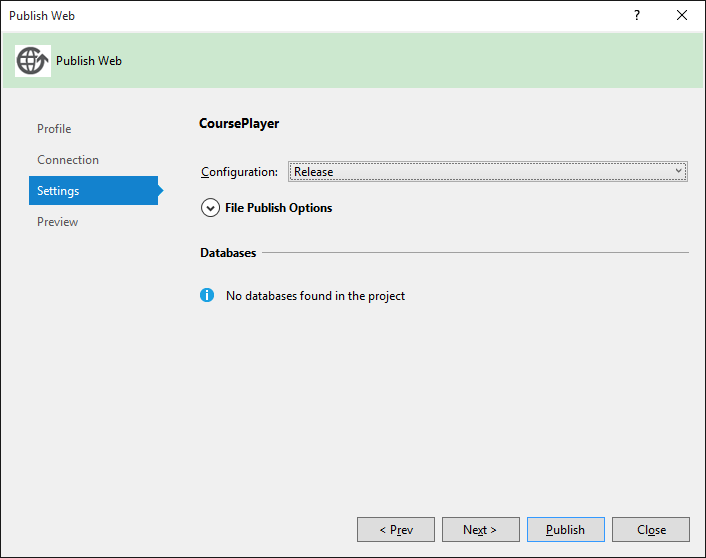Switch to the Profile step
This screenshot has width=706, height=558.
pyautogui.click(x=54, y=129)
